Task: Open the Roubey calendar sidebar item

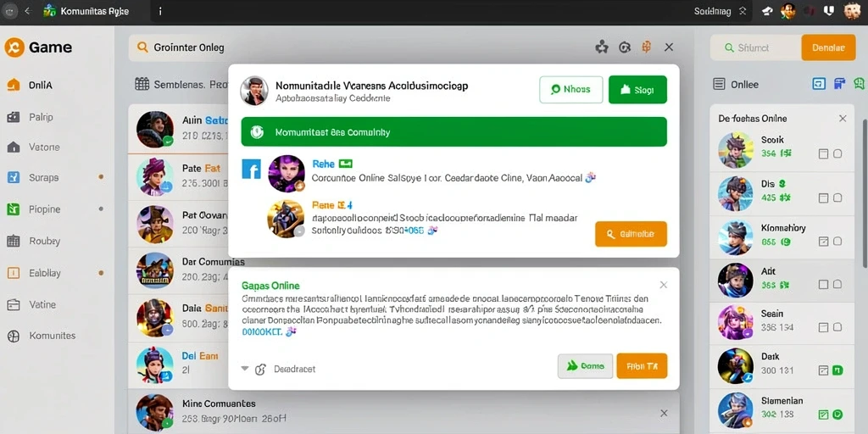Action: (x=33, y=242)
